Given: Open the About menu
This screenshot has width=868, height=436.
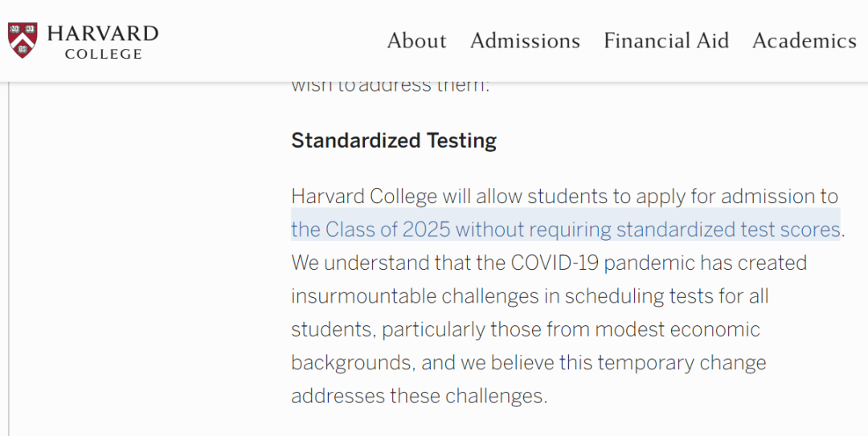Looking at the screenshot, I should pos(416,41).
